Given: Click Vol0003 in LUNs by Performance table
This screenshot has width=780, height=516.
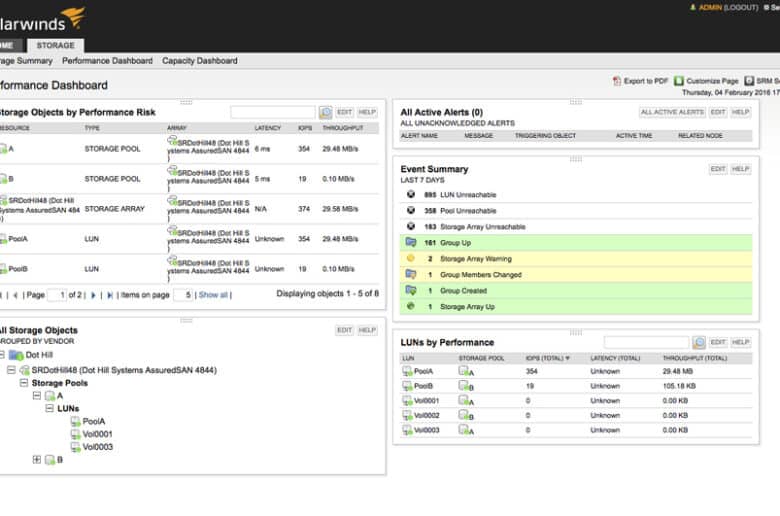Looking at the screenshot, I should [x=427, y=430].
